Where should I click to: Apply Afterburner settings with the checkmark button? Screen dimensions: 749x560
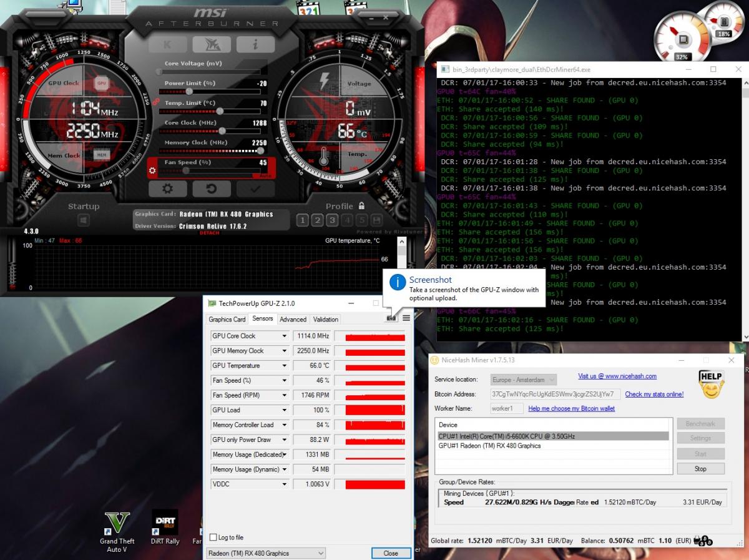point(255,189)
